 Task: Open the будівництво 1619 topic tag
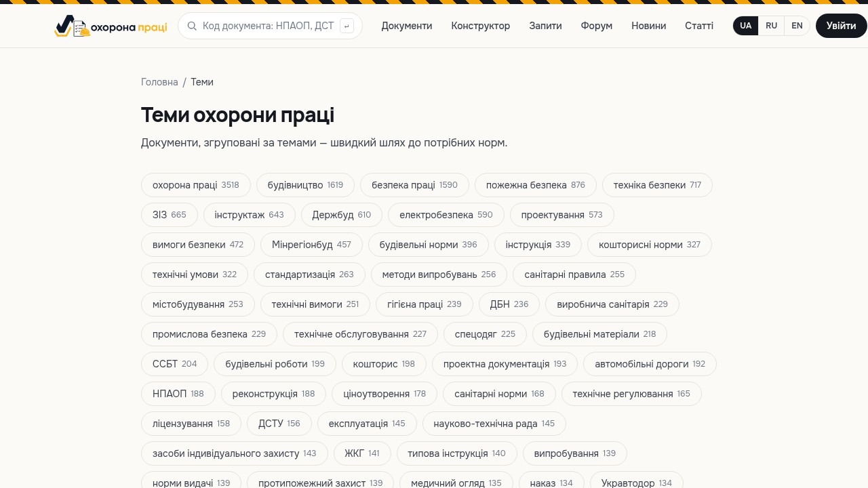306,185
